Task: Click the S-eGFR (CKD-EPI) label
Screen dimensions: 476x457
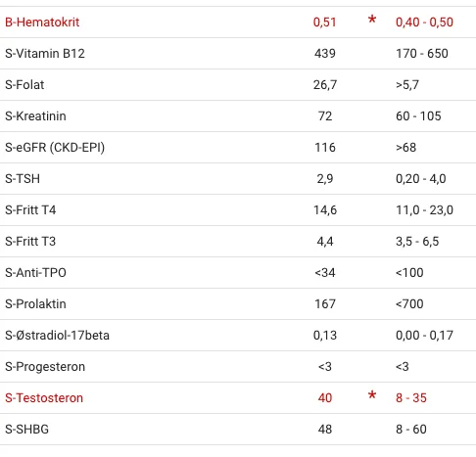Action: 55,148
